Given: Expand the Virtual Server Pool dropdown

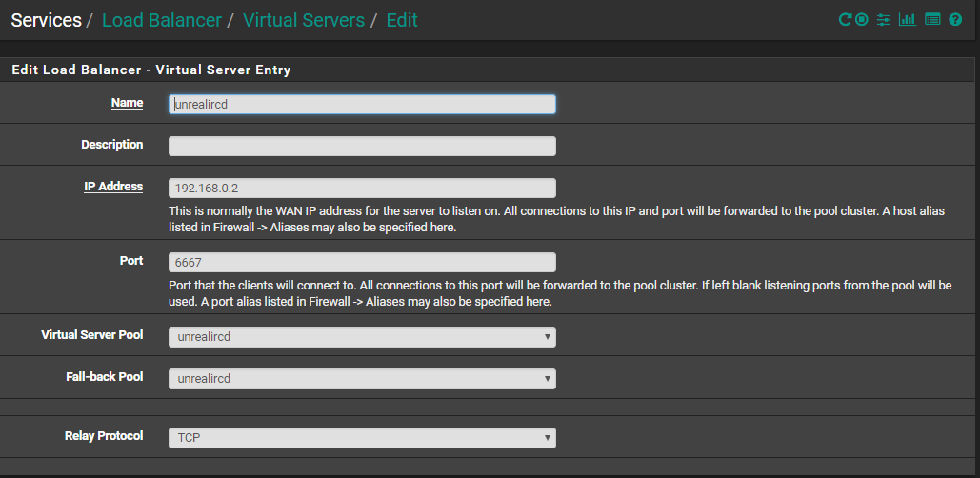Looking at the screenshot, I should point(362,337).
